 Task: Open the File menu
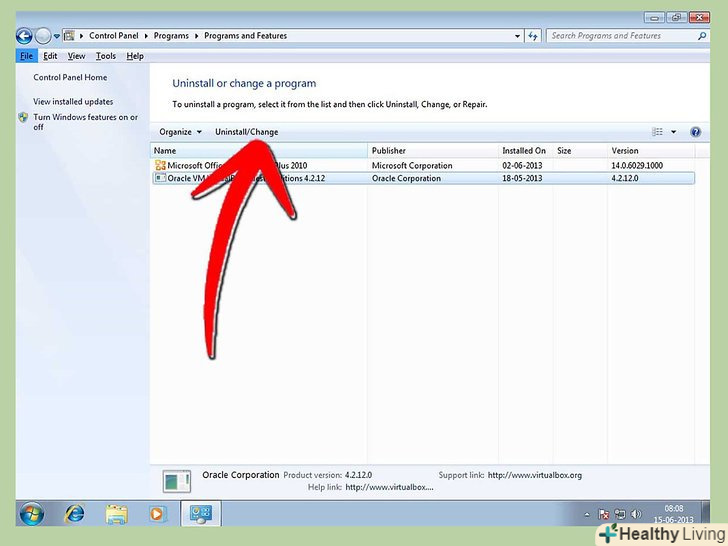(26, 56)
